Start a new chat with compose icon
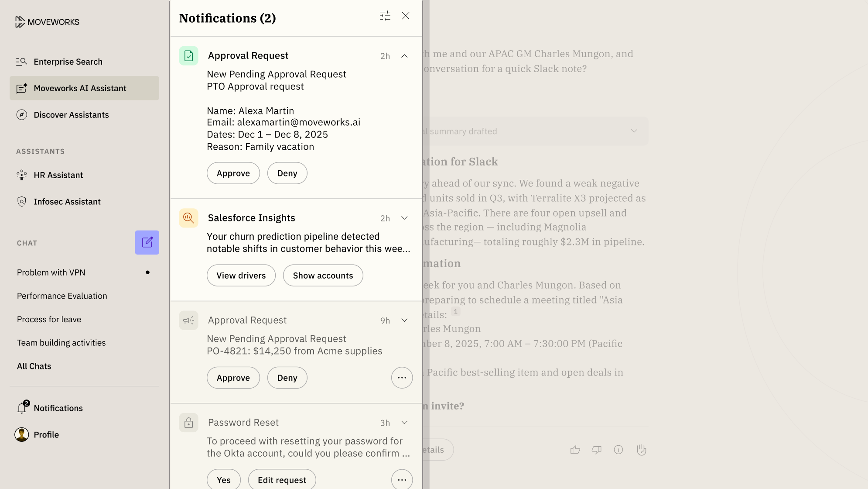The height and width of the screenshot is (489, 868). click(147, 242)
